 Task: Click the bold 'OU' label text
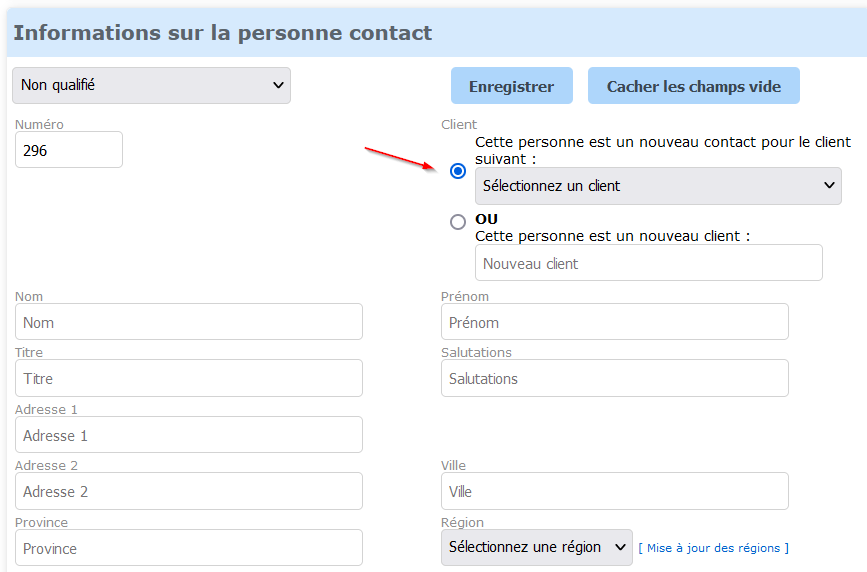click(x=486, y=219)
